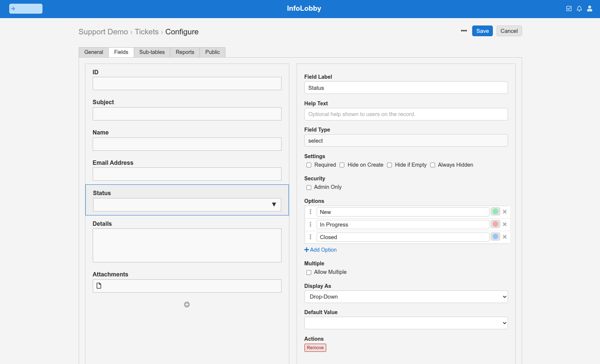Screen dimensions: 600x364
Task: Check the Admin Only security box
Action: [x=309, y=187]
